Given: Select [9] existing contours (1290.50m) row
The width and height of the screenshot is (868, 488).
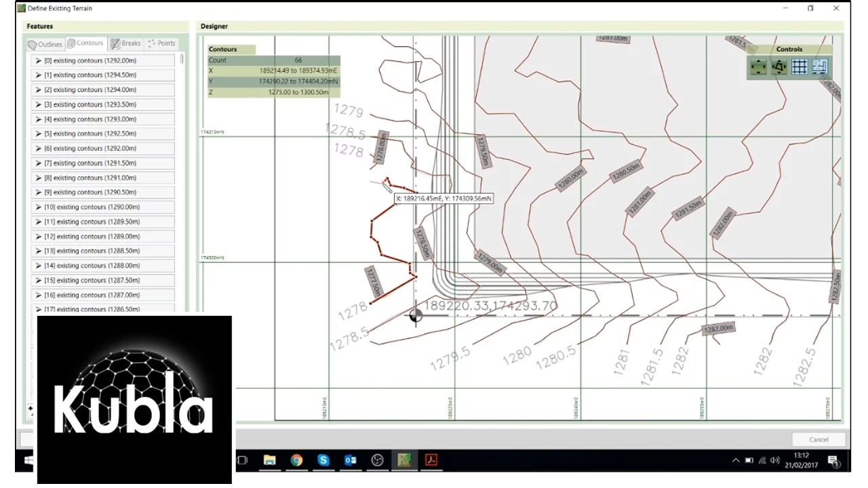Looking at the screenshot, I should 102,192.
